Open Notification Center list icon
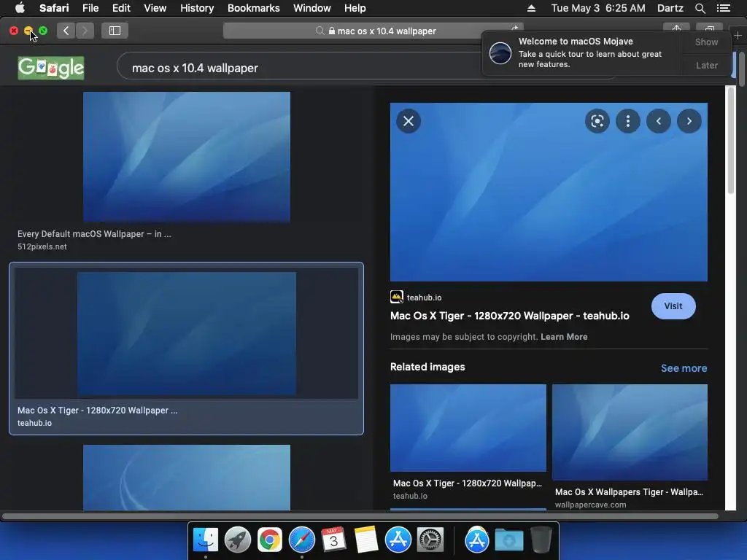Image resolution: width=747 pixels, height=560 pixels. (723, 8)
